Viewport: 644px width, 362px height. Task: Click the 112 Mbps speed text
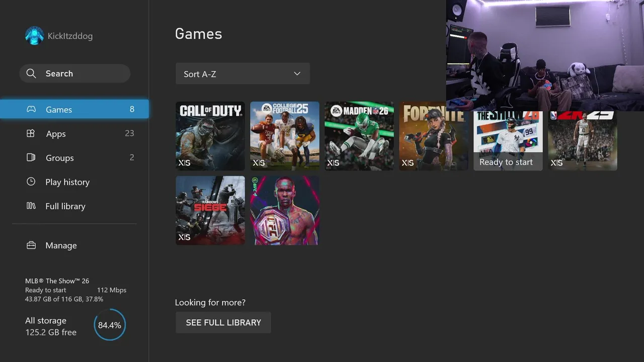click(112, 290)
